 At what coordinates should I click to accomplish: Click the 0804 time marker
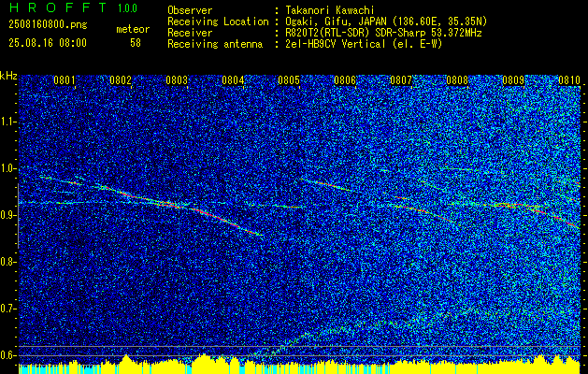(x=233, y=80)
